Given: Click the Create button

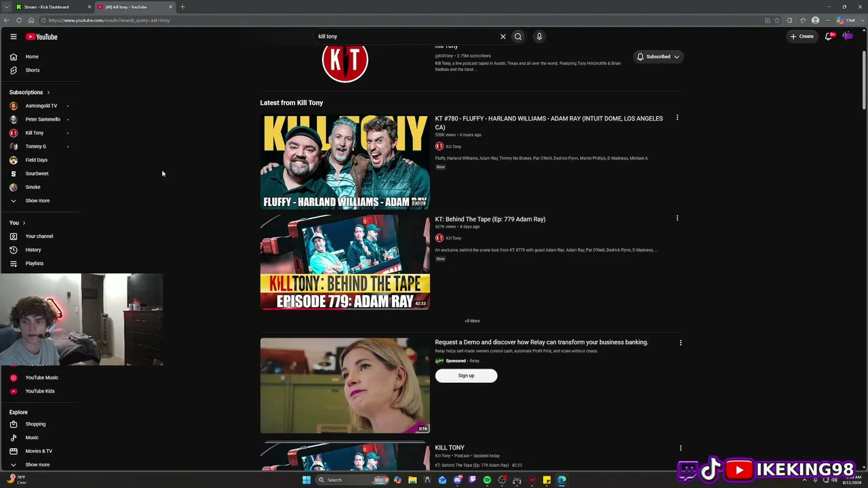Looking at the screenshot, I should (x=802, y=37).
